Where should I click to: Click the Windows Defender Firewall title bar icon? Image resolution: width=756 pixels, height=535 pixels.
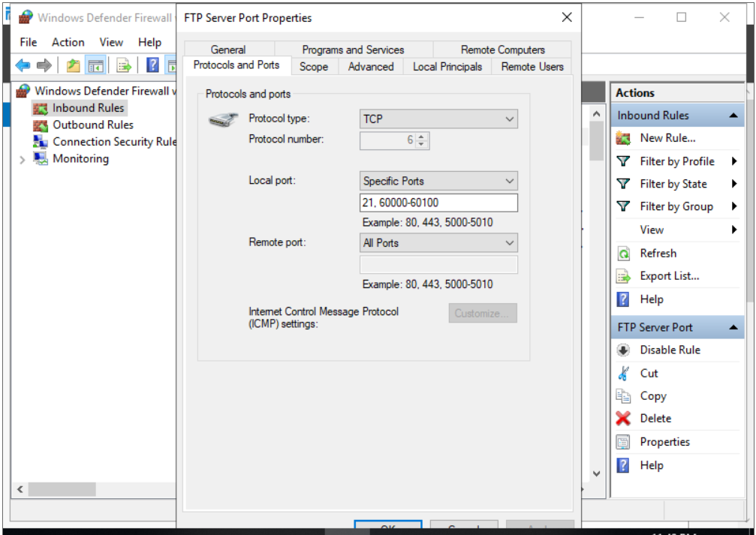point(25,18)
